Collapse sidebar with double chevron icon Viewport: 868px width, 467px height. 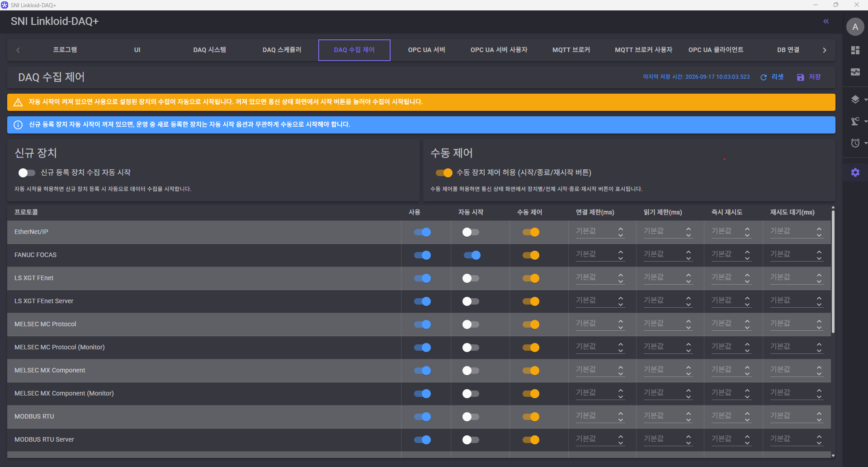click(x=826, y=21)
